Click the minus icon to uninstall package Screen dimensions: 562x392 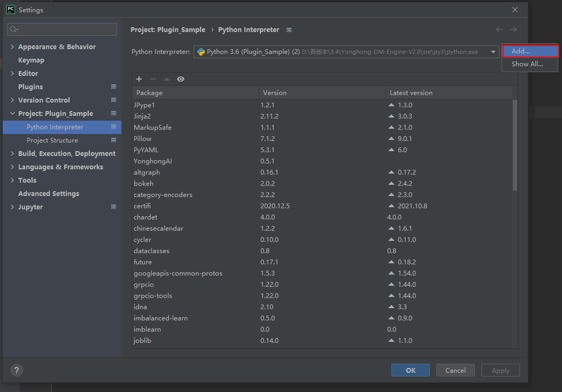point(153,79)
